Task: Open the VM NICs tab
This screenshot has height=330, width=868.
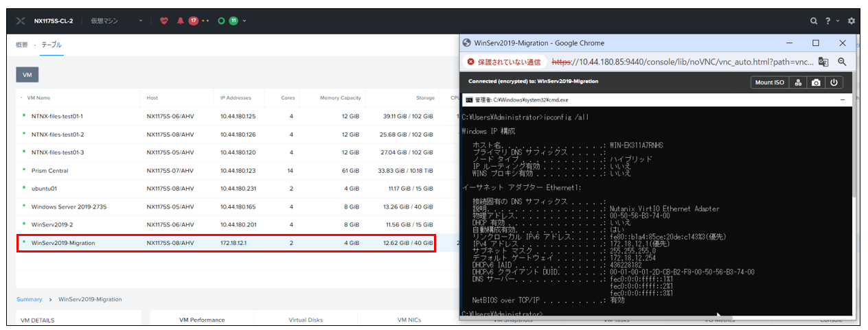Action: 410,320
